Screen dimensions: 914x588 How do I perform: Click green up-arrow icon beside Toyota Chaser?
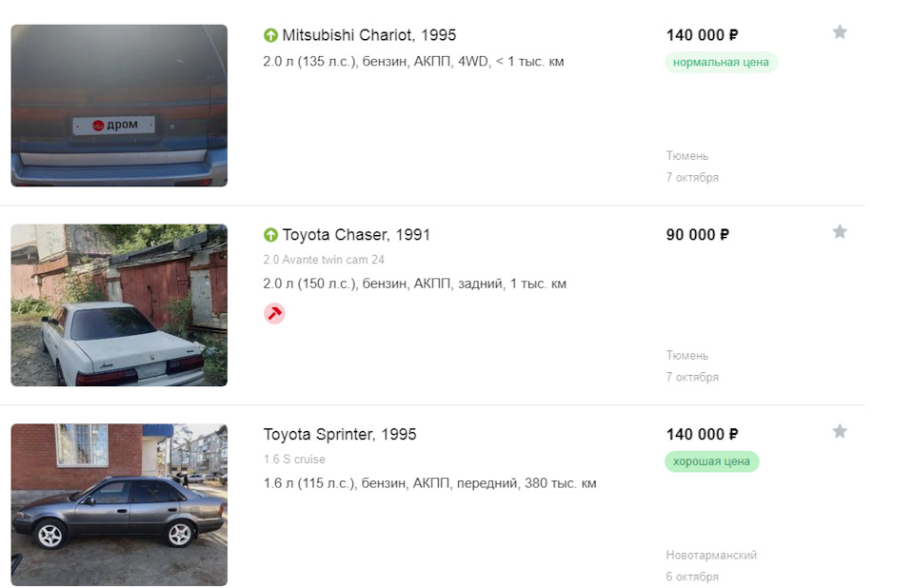tap(270, 235)
